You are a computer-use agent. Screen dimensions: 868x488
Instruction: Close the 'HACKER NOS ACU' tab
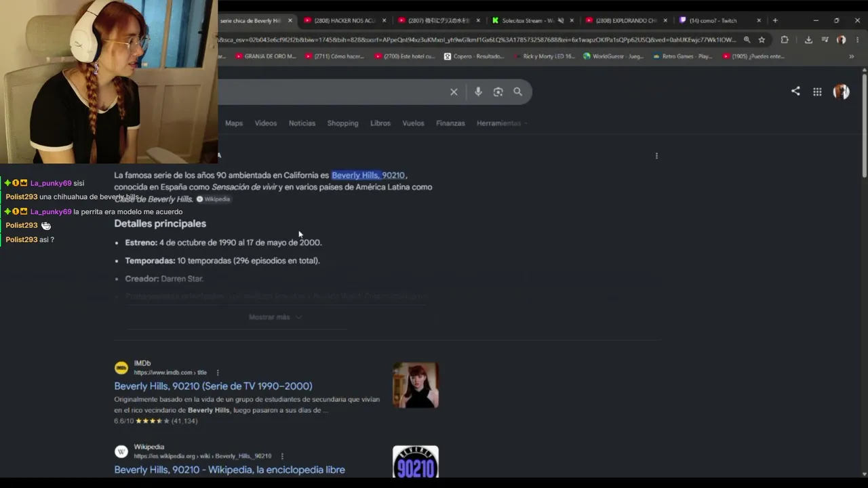[384, 20]
